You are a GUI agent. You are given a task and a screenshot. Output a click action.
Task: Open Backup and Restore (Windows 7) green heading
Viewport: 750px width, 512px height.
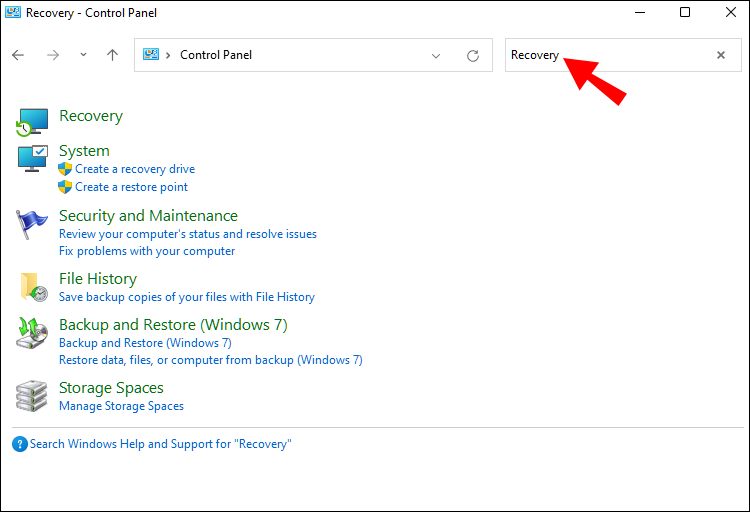tap(173, 325)
